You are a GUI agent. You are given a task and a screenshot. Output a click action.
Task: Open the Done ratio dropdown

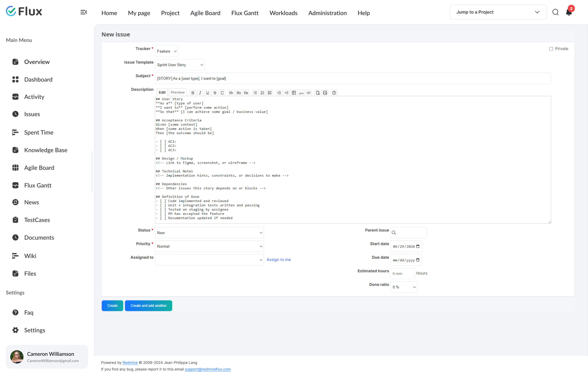pyautogui.click(x=404, y=287)
